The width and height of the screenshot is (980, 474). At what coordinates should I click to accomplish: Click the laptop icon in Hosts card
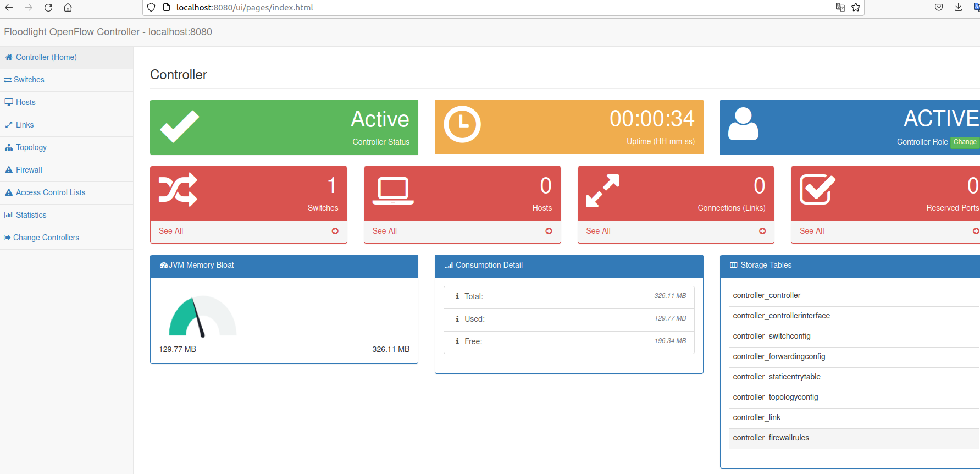click(393, 191)
